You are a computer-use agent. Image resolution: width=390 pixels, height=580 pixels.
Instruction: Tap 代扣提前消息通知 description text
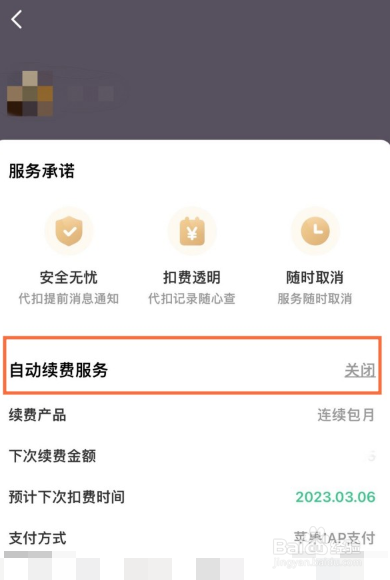click(69, 299)
